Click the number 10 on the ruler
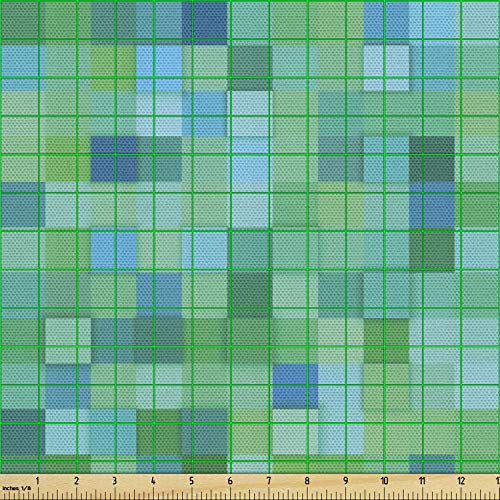This screenshot has height=500, width=500. click(x=384, y=481)
